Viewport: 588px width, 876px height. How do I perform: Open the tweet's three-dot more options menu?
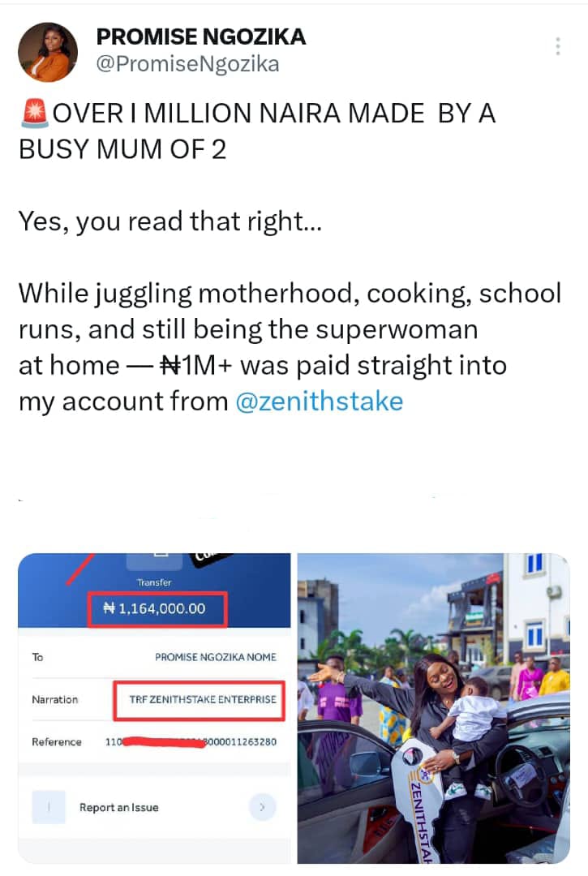pyautogui.click(x=558, y=46)
